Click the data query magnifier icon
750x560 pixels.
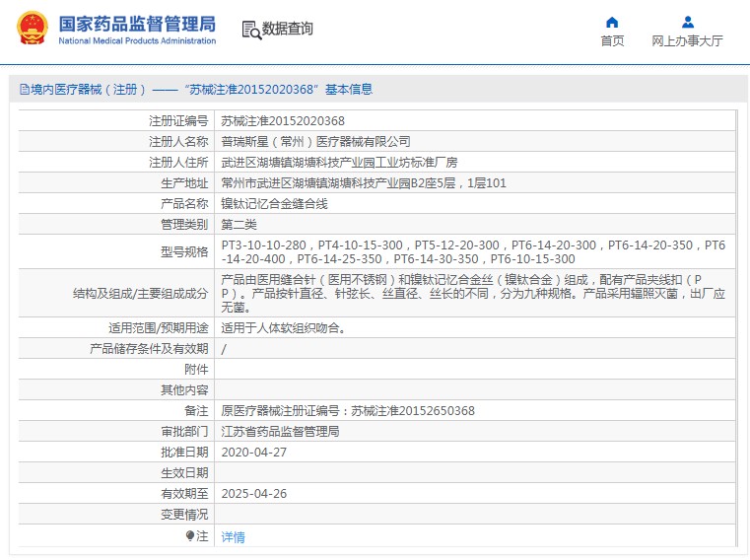251,30
